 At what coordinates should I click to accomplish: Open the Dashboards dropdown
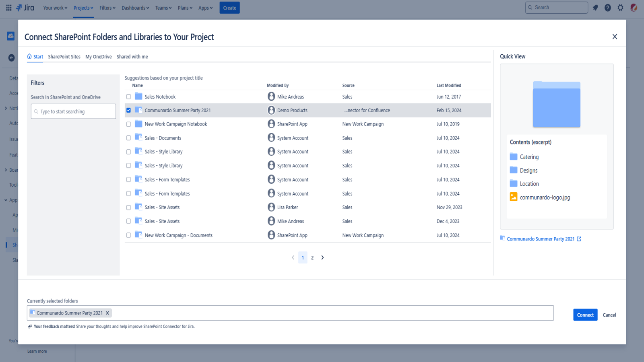(135, 8)
